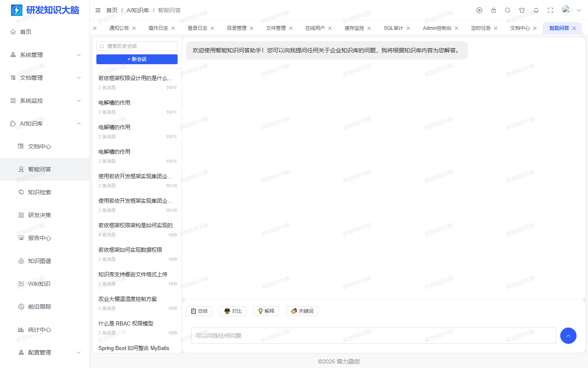Open 研发决策 sidebar item

(45, 215)
